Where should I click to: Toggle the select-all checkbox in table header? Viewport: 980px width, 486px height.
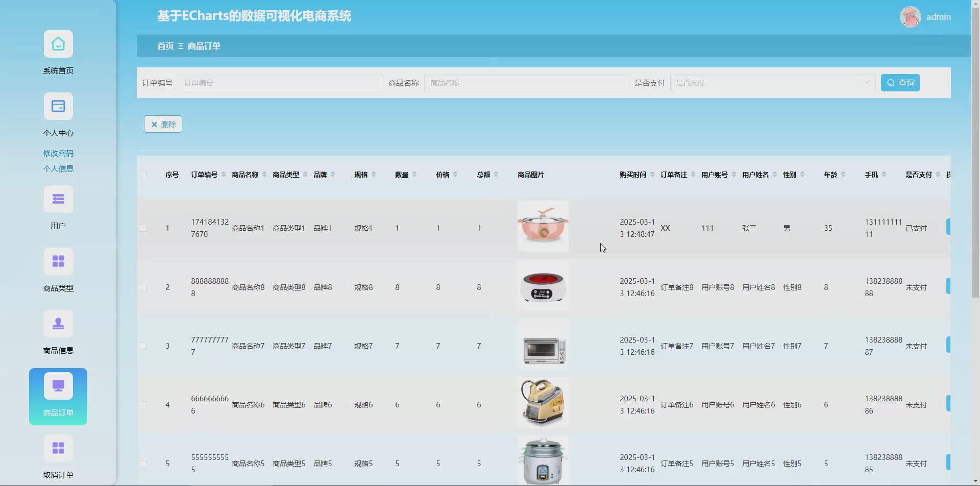[144, 175]
